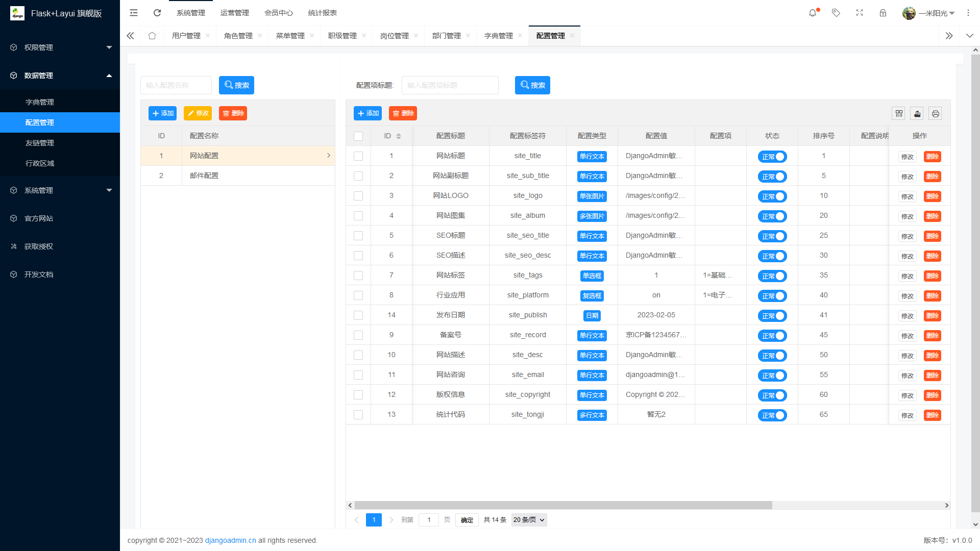Open the notifications bell

point(812,13)
